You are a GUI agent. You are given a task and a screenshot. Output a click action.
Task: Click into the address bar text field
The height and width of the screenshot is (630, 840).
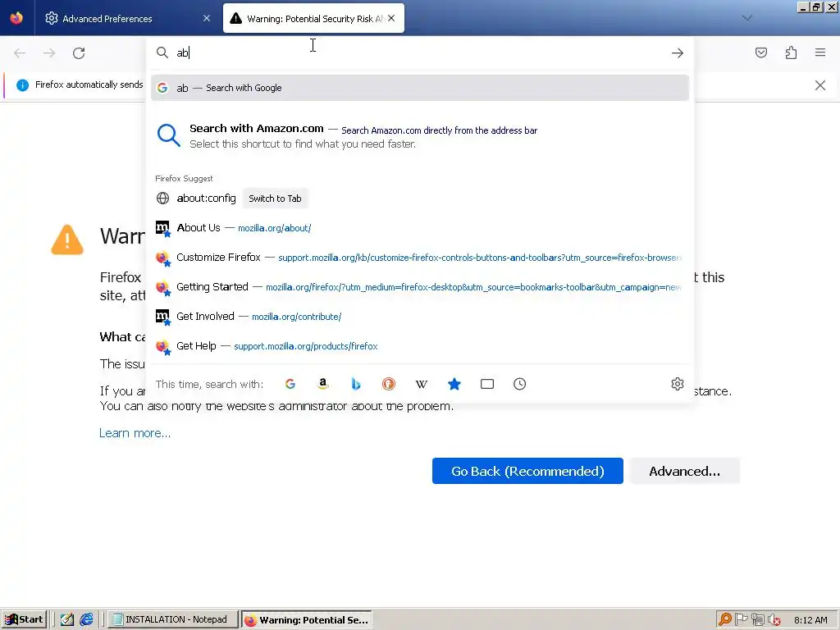[421, 52]
